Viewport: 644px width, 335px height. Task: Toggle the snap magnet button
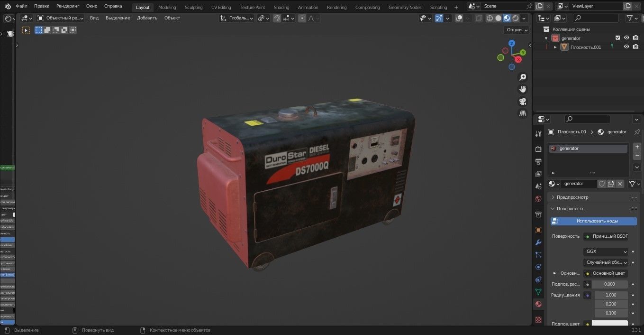click(277, 18)
